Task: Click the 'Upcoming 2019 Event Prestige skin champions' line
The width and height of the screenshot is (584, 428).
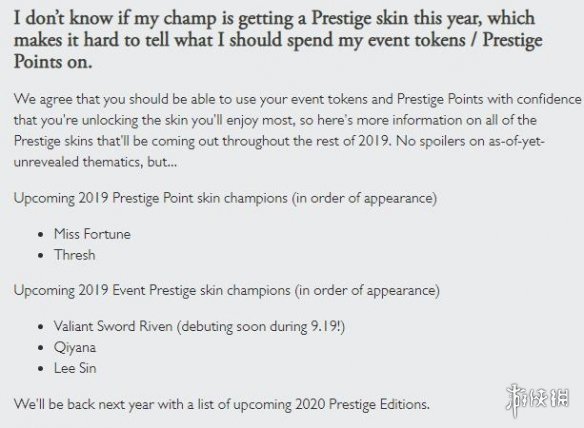Action: point(226,290)
